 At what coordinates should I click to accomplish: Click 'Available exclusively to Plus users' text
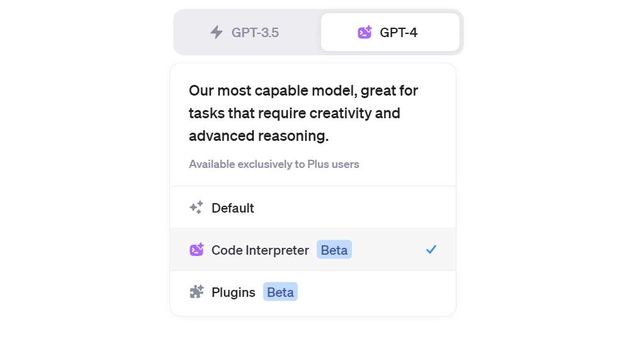pos(274,164)
